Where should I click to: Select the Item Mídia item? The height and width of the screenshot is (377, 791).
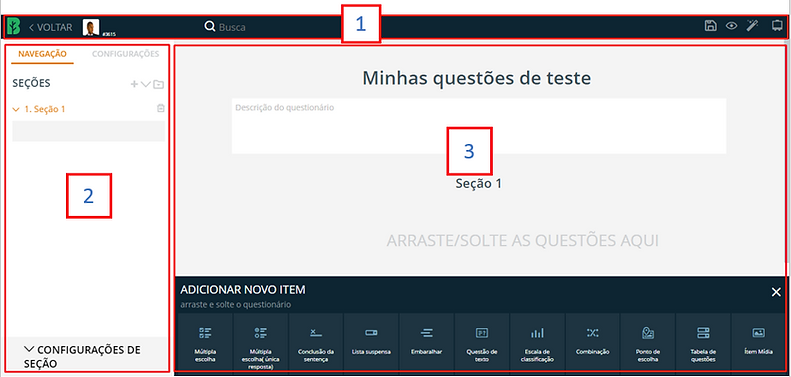[x=759, y=344]
